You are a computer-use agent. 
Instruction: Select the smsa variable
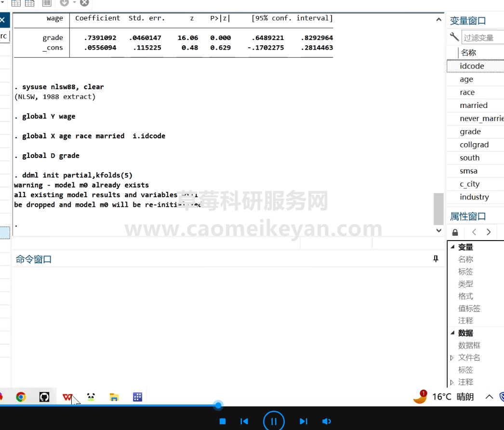(476, 171)
